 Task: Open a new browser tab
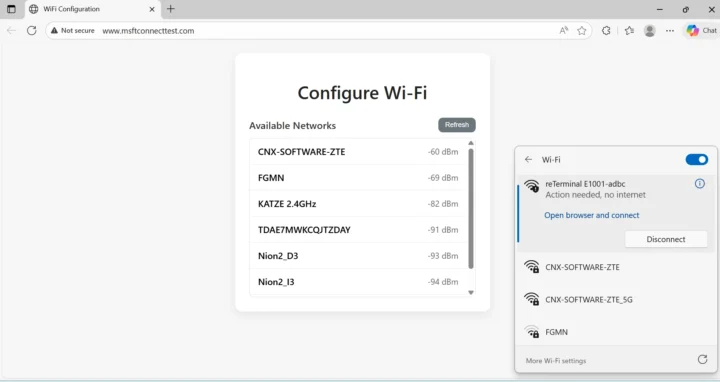point(170,9)
